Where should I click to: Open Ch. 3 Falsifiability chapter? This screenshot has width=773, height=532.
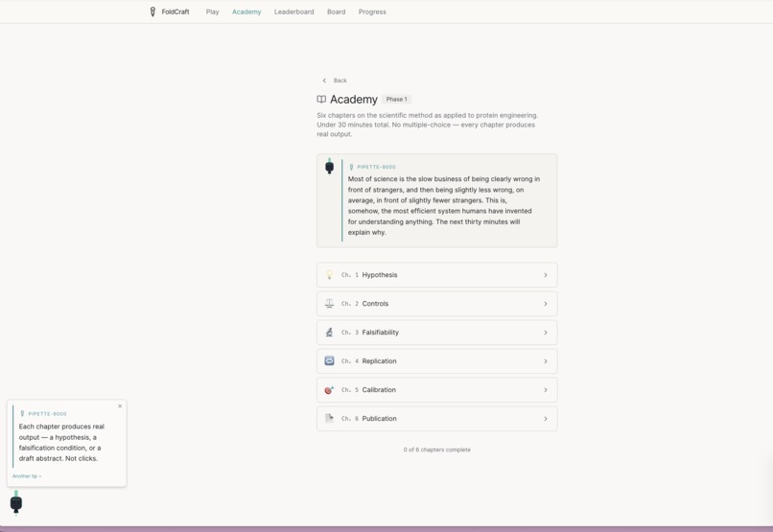coord(436,333)
